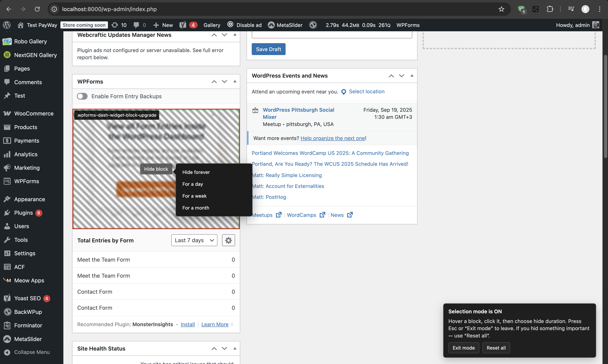Open the WordCamps external link

306,215
